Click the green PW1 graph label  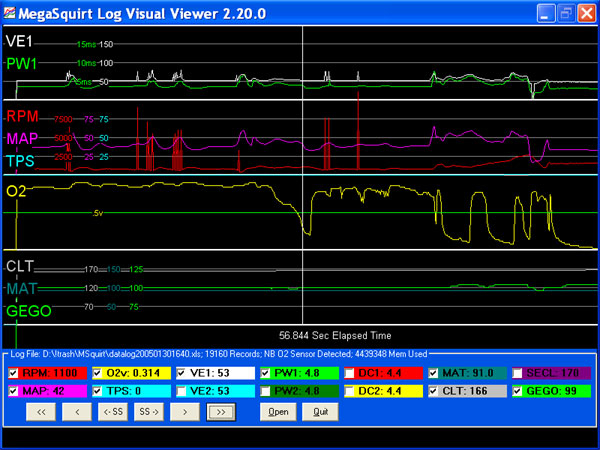(22, 64)
